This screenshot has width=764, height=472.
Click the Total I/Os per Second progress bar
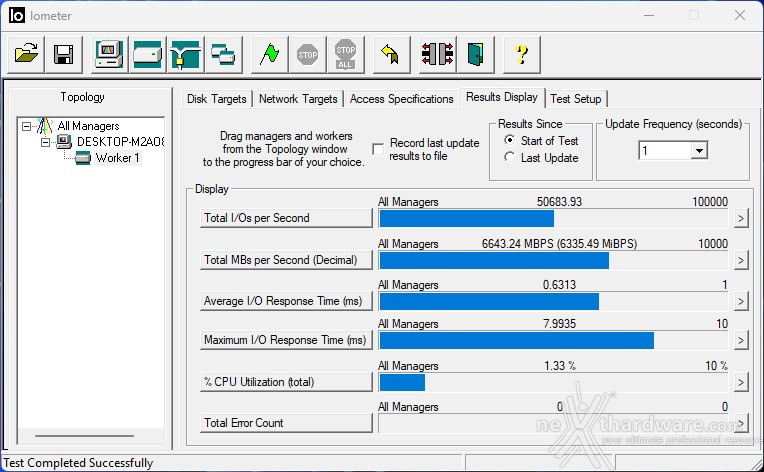click(x=553, y=219)
